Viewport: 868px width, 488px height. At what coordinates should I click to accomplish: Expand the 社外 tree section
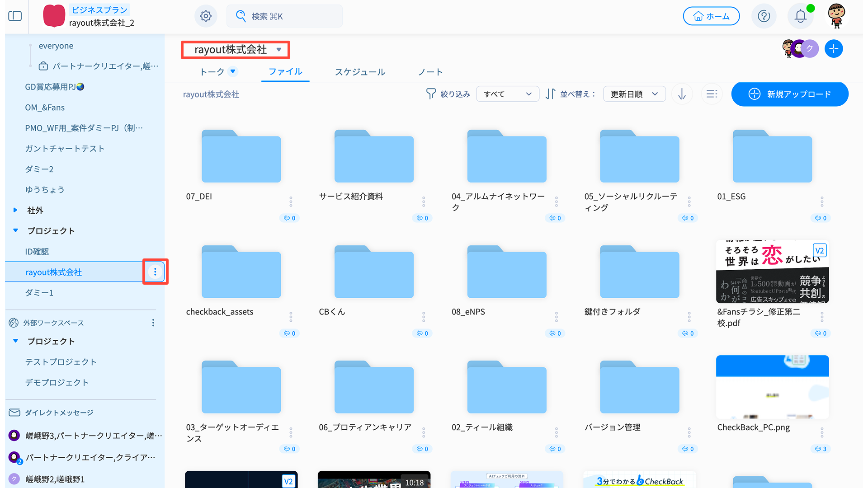pos(15,210)
